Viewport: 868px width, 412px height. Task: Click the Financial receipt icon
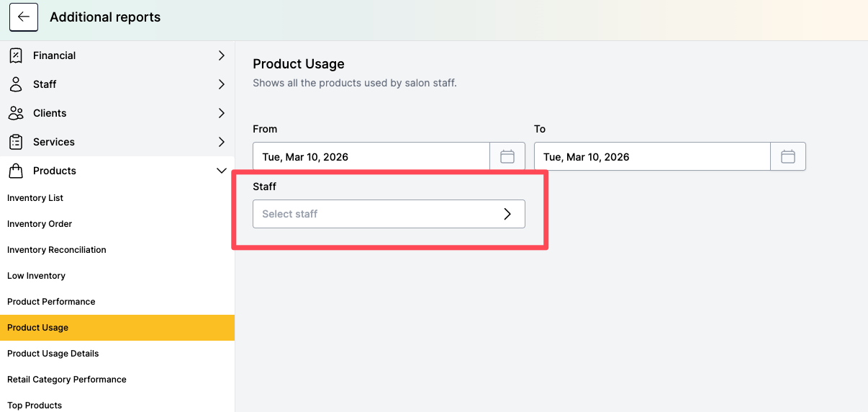tap(16, 55)
